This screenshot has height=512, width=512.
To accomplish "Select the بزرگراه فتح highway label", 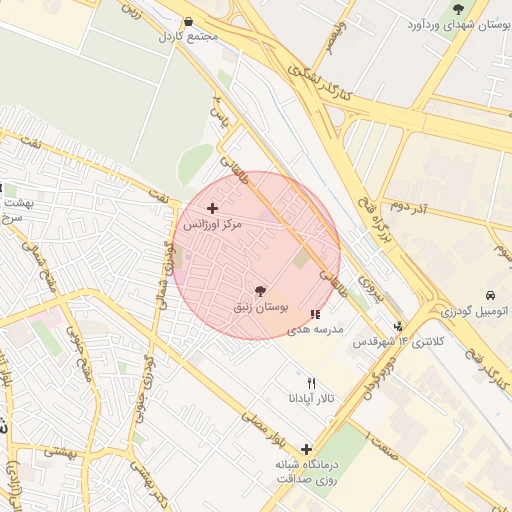I will [x=375, y=220].
